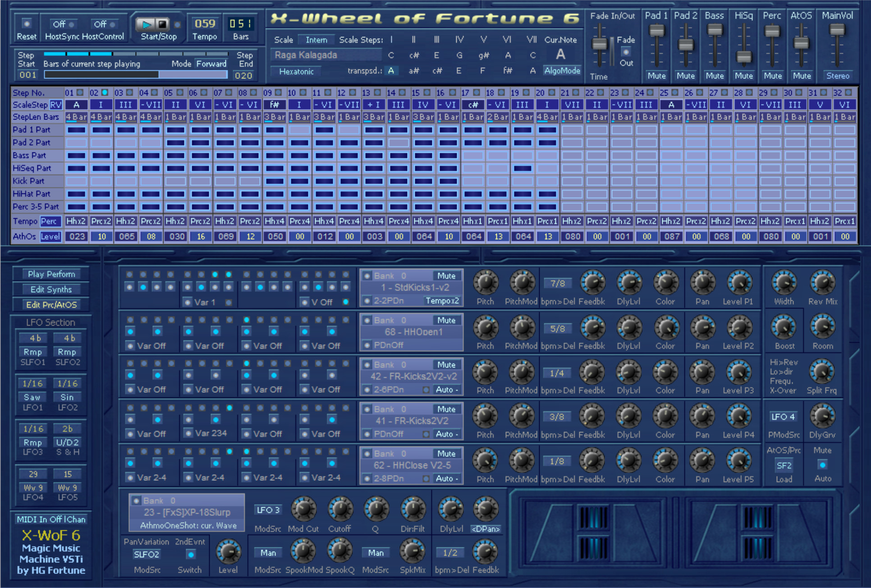Image resolution: width=871 pixels, height=588 pixels.
Task: Toggle Bank LED for StdKicks1-v2
Action: point(367,276)
